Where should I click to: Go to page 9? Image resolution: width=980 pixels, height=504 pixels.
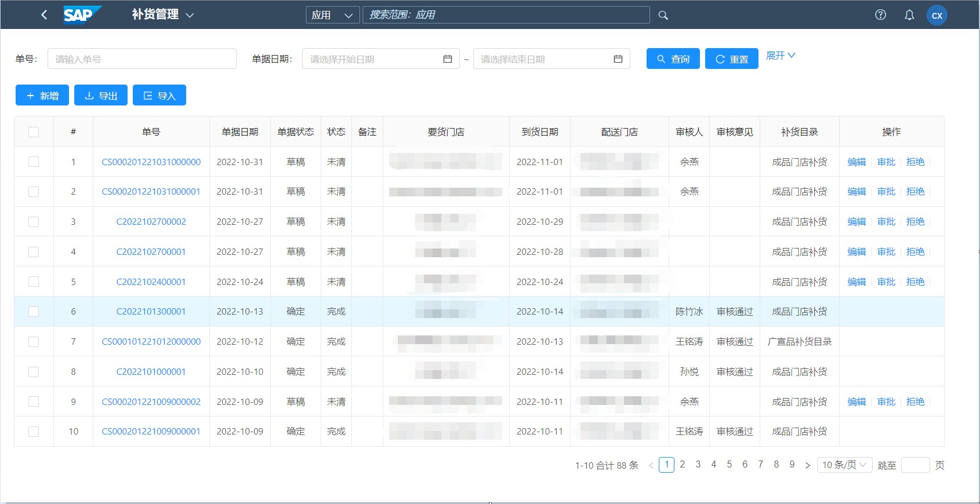792,465
